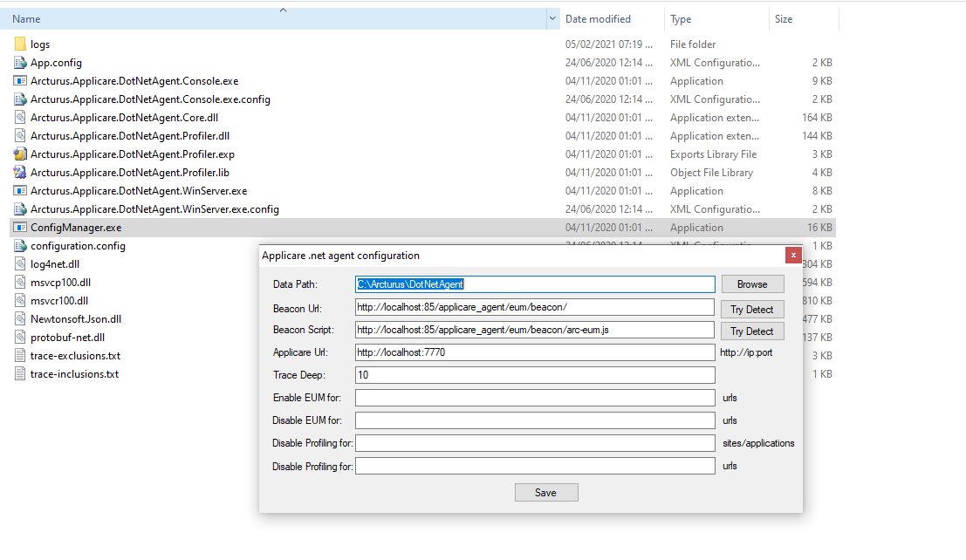The image size is (966, 560).
Task: Click the Newtonsoft.Json.dll file icon
Action: point(20,319)
